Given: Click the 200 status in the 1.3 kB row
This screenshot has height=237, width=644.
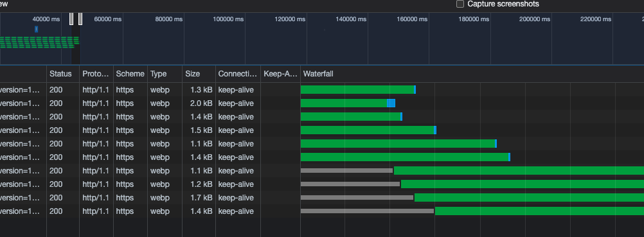Looking at the screenshot, I should tap(56, 89).
